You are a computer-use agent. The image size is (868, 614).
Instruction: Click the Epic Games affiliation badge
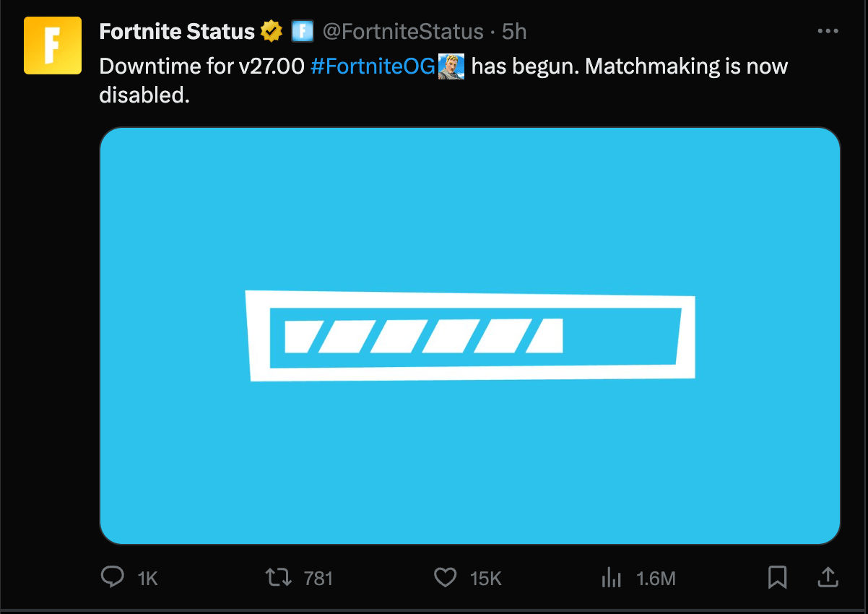(x=303, y=31)
